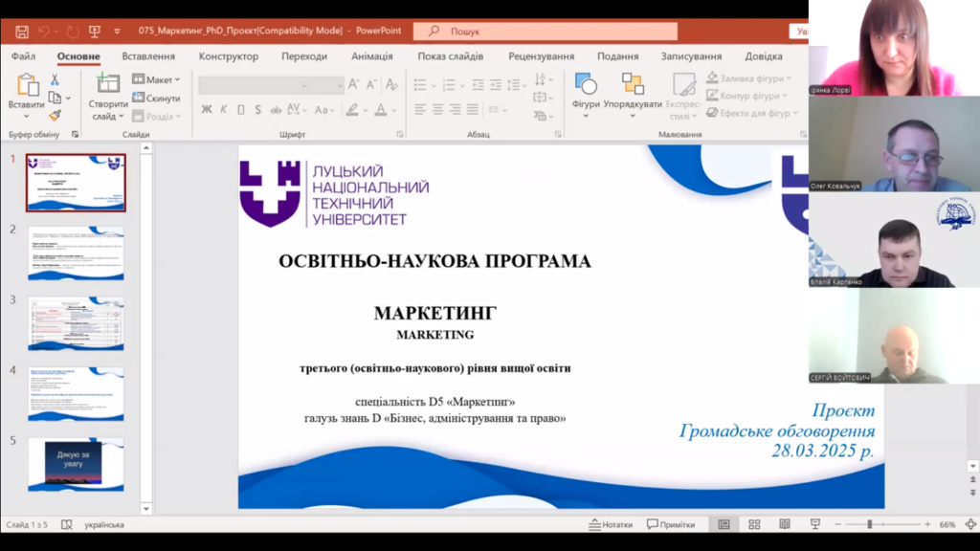Image resolution: width=980 pixels, height=551 pixels.
Task: Decrease font size with the smaller A
Action: [x=371, y=84]
